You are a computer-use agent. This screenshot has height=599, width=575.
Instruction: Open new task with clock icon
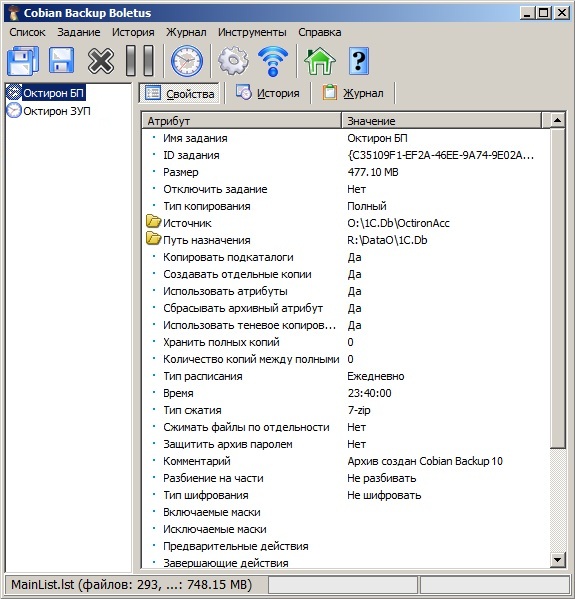click(186, 61)
